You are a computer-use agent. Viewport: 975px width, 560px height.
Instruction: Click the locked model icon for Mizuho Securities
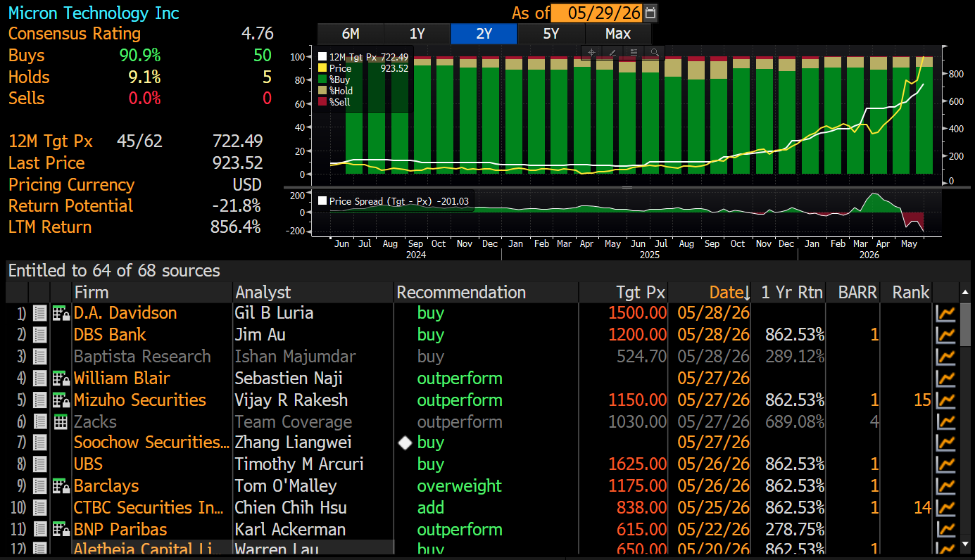coord(61,400)
